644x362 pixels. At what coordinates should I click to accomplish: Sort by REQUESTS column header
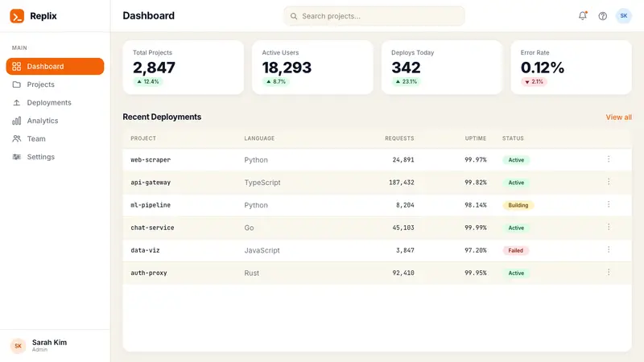399,138
